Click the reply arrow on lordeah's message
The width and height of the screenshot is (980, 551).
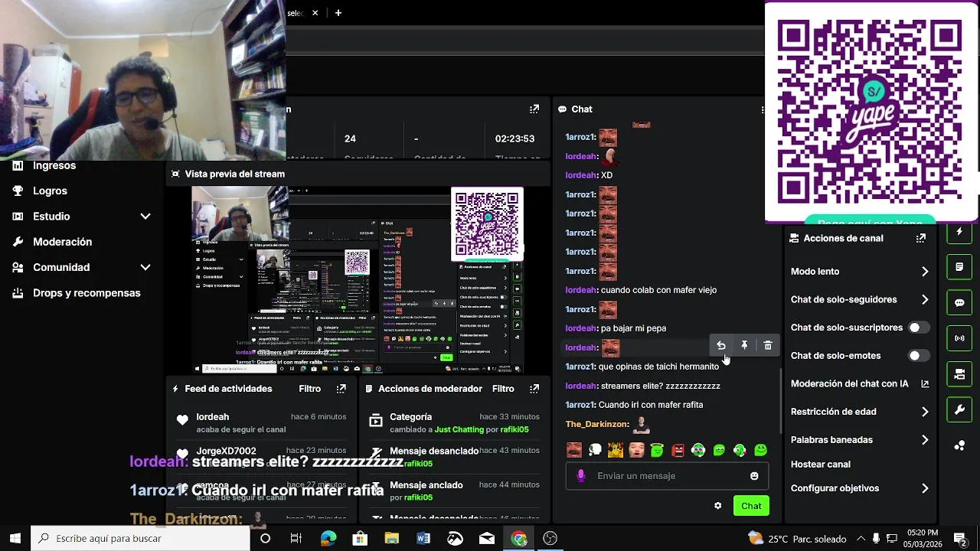click(x=720, y=346)
